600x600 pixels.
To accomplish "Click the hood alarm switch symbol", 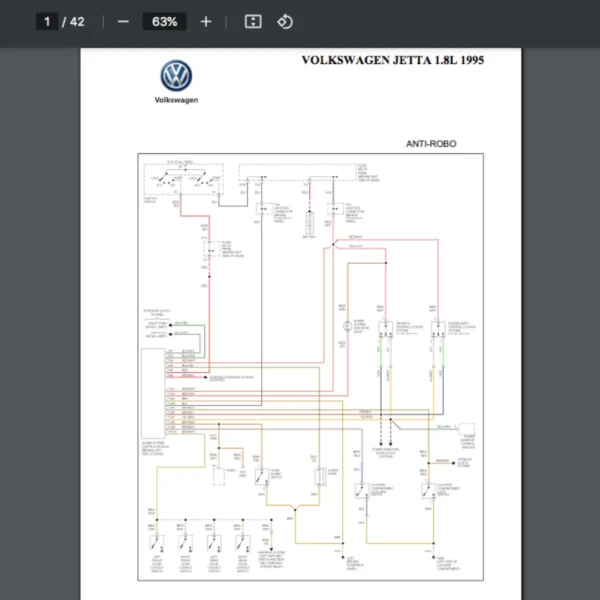I will pyautogui.click(x=261, y=477).
